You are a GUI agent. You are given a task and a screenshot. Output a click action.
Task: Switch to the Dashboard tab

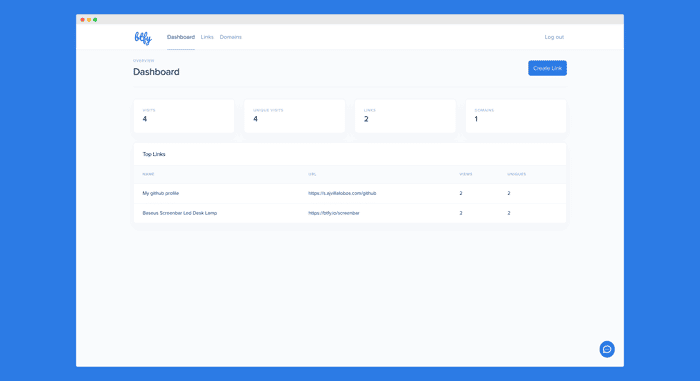tap(181, 37)
